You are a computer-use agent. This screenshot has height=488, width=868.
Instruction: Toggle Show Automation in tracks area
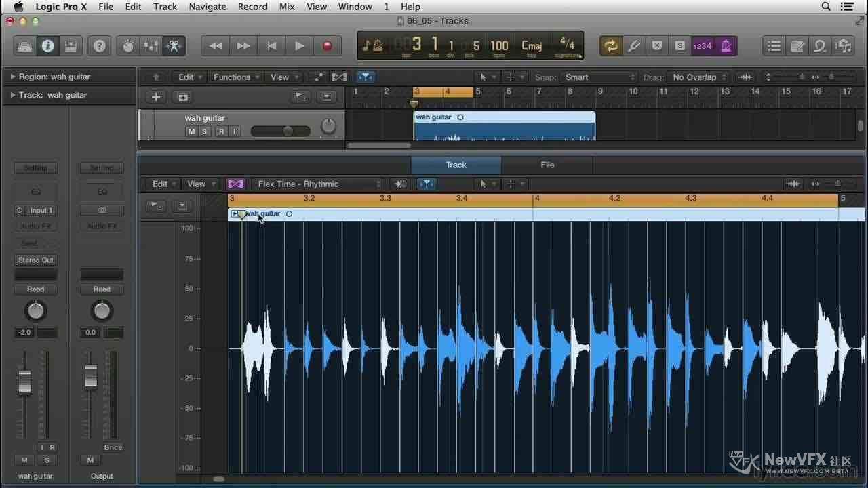coord(317,77)
